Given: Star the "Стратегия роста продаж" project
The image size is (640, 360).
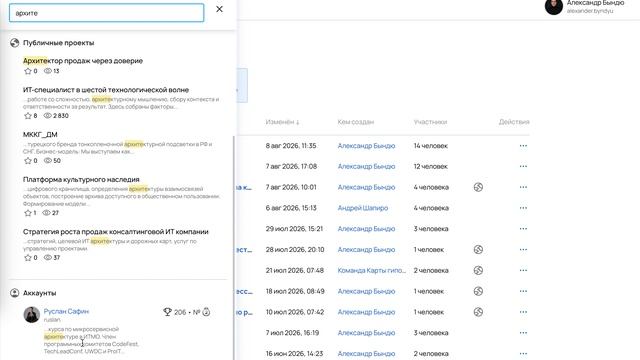Looking at the screenshot, I should 28,258.
